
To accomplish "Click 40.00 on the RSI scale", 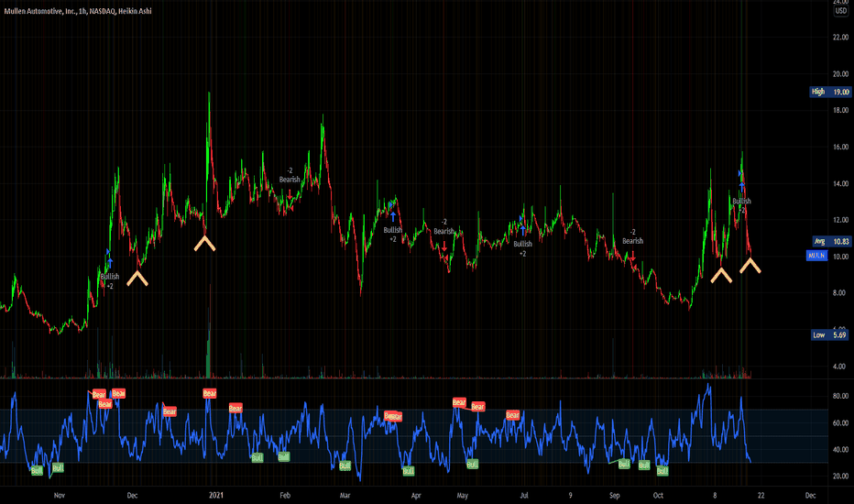I will click(x=840, y=450).
